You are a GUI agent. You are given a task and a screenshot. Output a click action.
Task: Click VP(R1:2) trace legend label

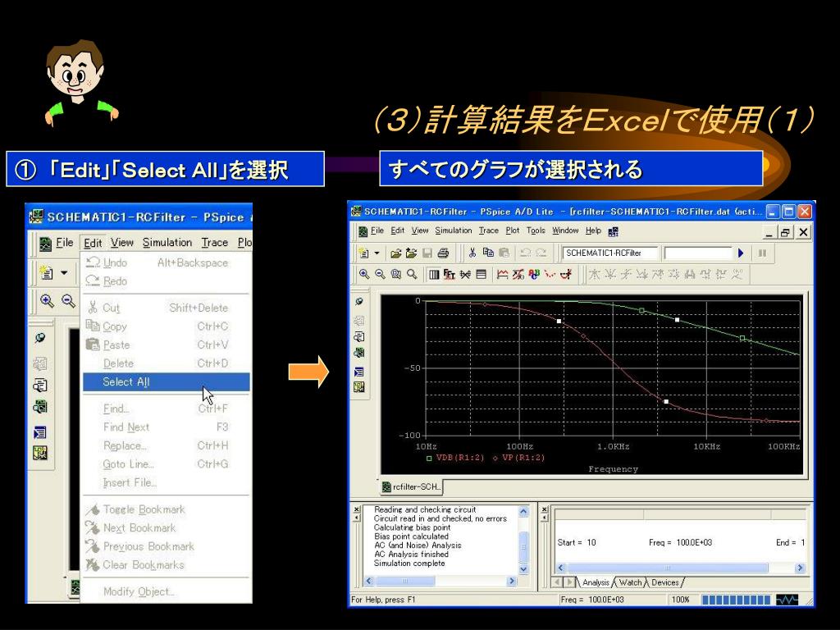point(523,458)
